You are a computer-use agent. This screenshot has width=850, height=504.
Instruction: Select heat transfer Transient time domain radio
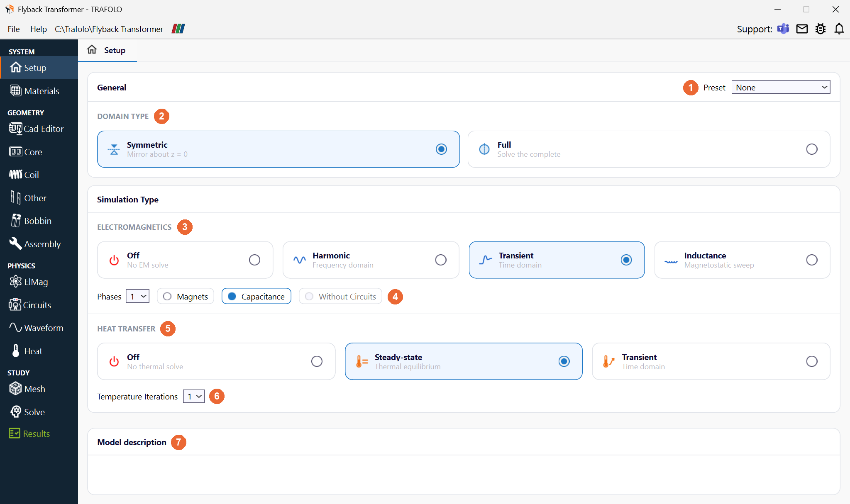click(812, 362)
